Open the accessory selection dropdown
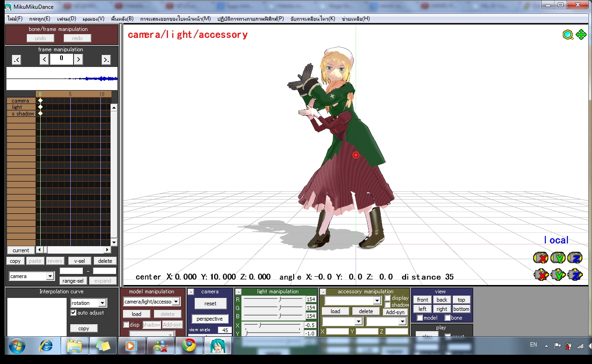592x364 pixels. 377,301
